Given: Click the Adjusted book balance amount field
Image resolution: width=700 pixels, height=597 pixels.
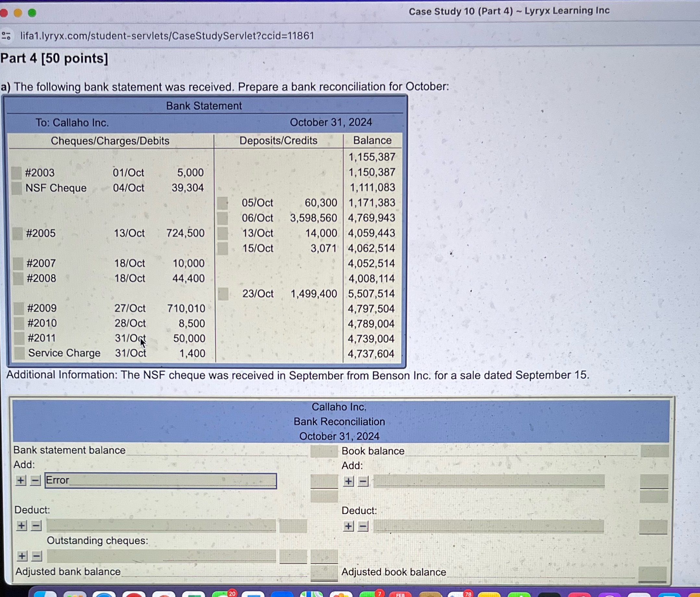Looking at the screenshot, I should [x=652, y=573].
